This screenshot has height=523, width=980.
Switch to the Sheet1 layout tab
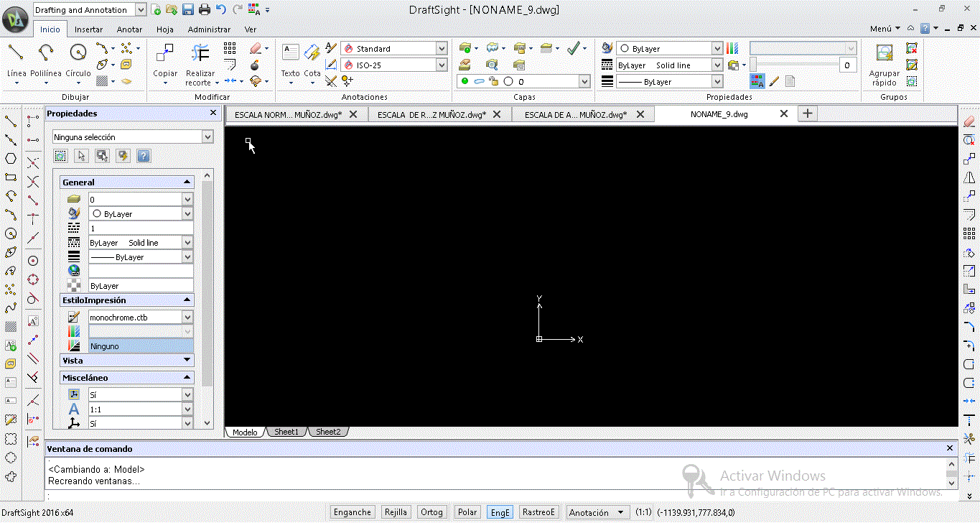point(286,432)
